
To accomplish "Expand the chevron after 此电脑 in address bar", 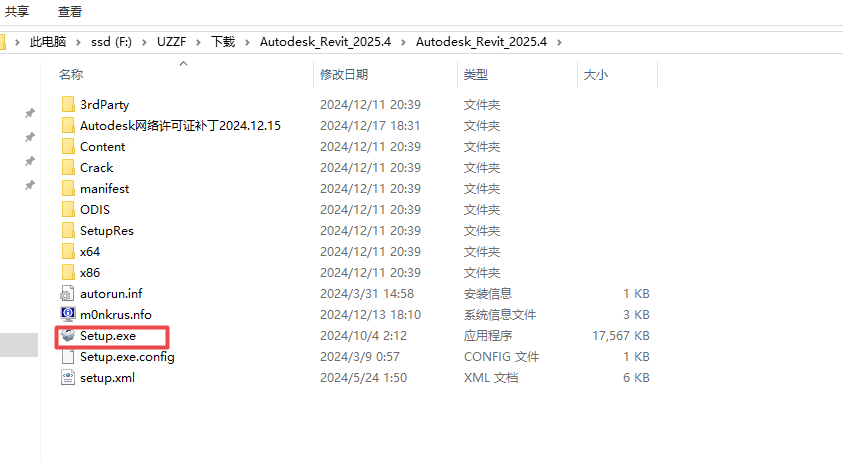I will click(x=79, y=42).
